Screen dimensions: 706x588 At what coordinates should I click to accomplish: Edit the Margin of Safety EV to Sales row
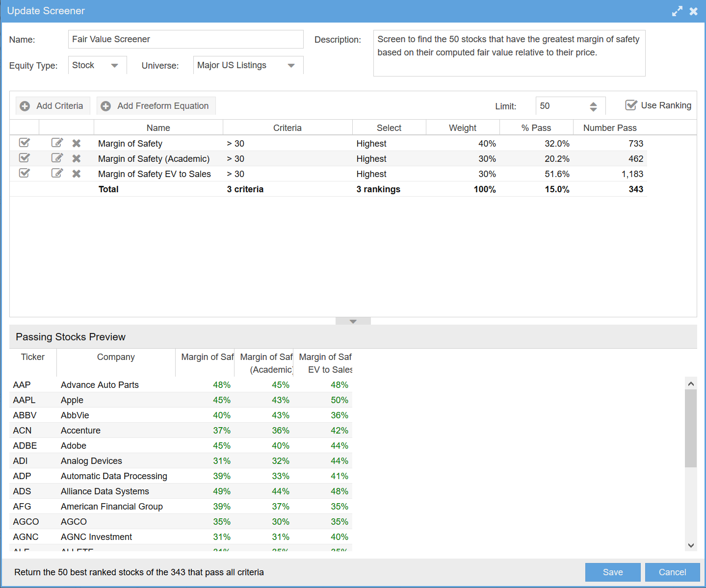coord(57,173)
